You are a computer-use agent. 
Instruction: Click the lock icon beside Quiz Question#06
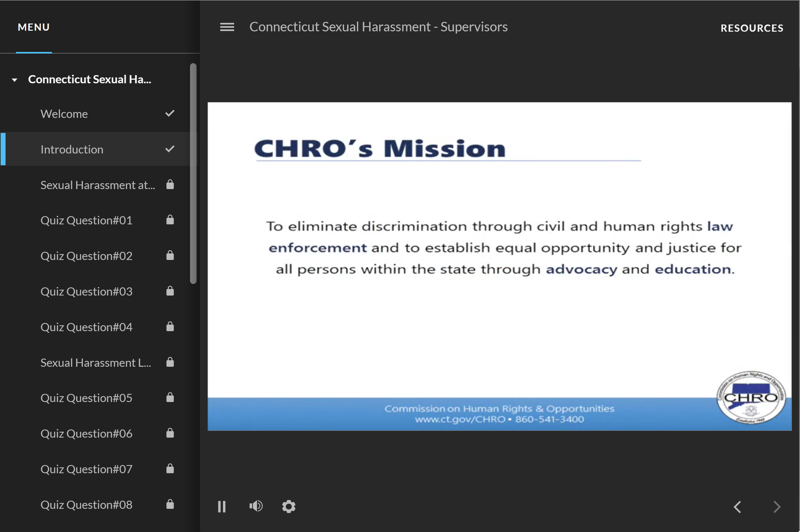pos(170,433)
